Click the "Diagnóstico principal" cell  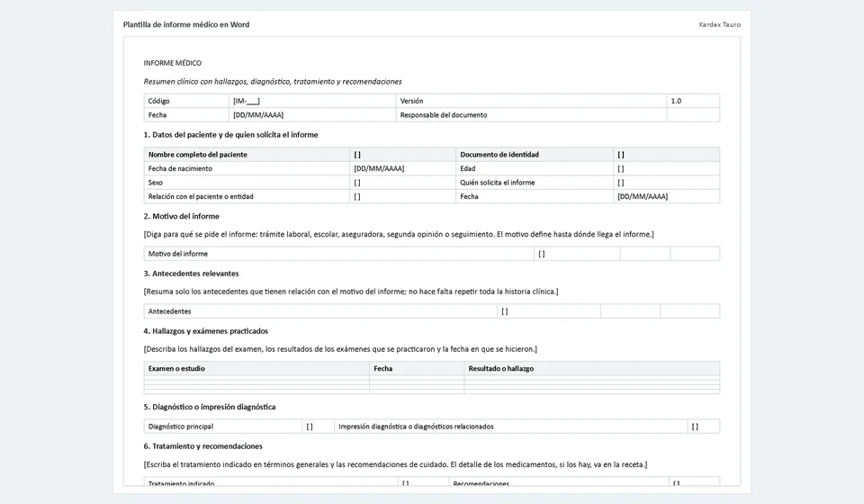[x=222, y=427]
